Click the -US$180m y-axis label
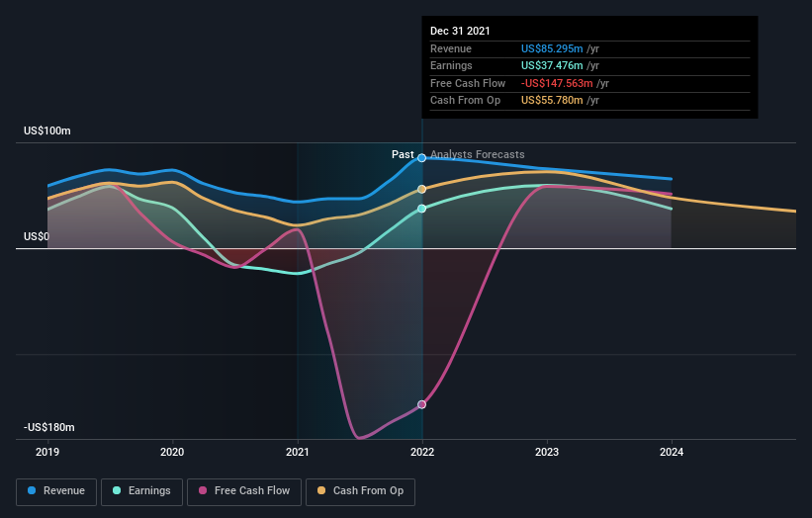812x518 pixels. [49, 427]
